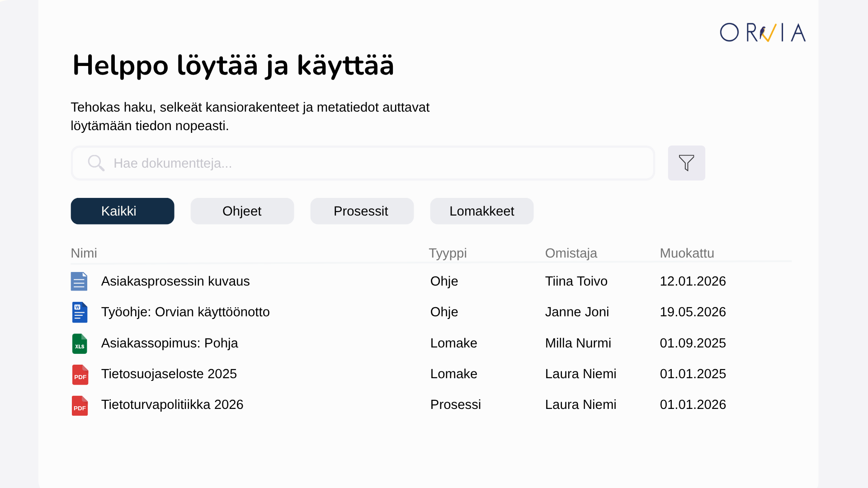Click the document icon for Asiakasprosessin kuvaus
868x488 pixels.
[79, 281]
